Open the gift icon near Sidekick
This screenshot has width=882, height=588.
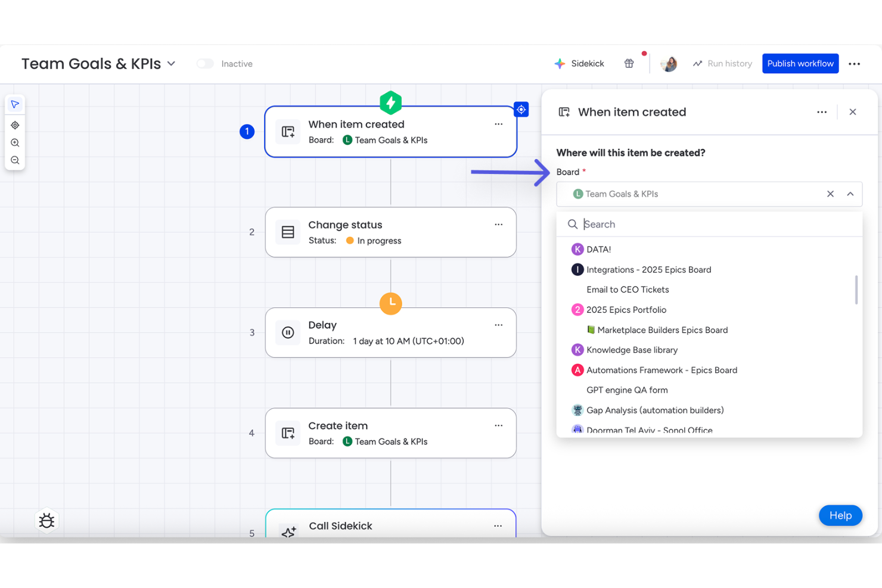[x=629, y=63]
